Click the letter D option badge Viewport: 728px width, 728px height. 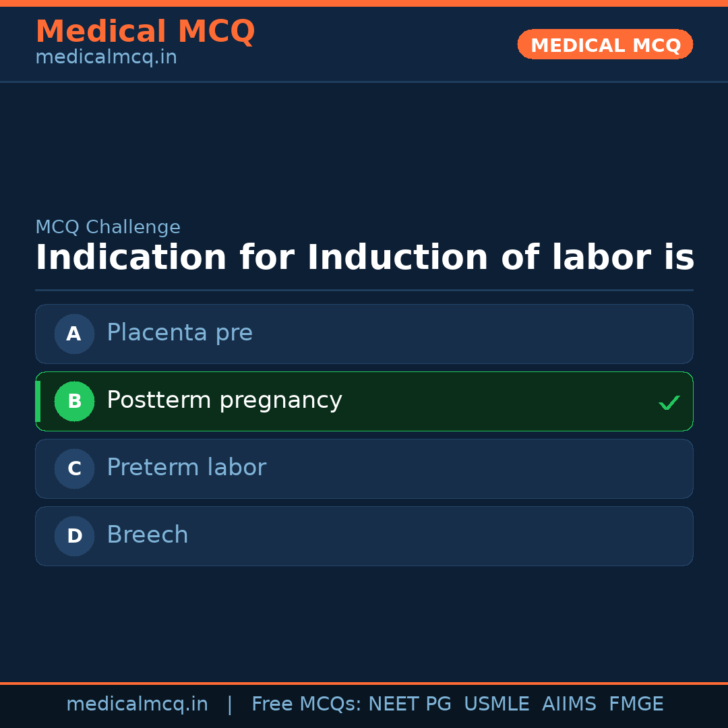point(74,536)
